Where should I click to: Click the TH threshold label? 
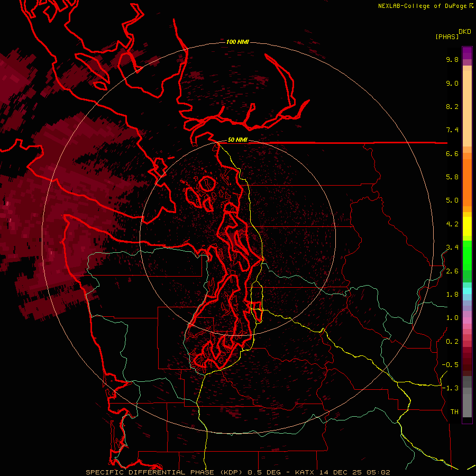coord(454,412)
